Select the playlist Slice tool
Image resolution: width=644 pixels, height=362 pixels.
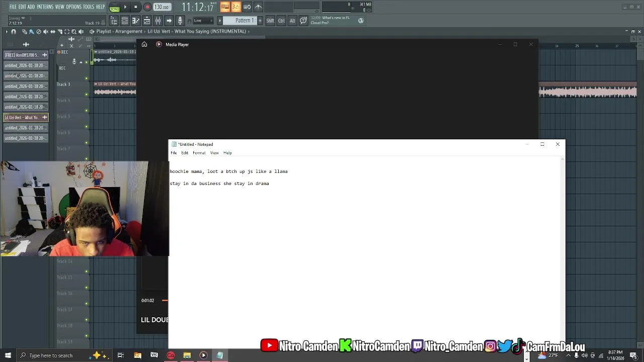pos(60,32)
